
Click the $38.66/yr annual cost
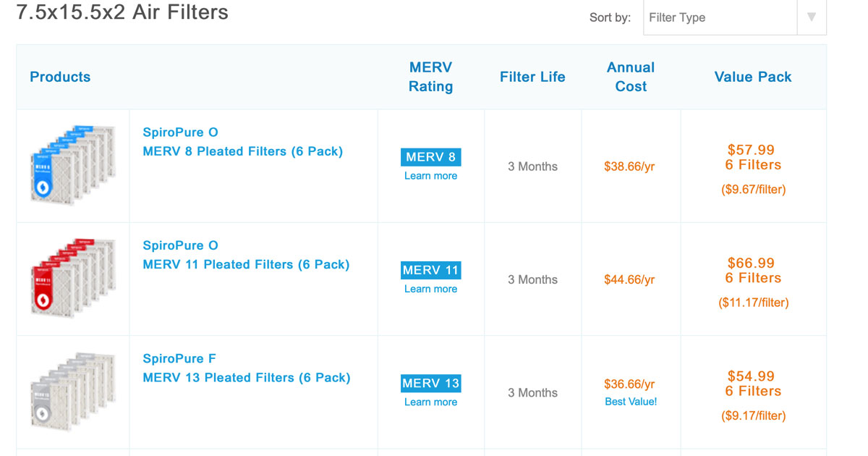(629, 166)
